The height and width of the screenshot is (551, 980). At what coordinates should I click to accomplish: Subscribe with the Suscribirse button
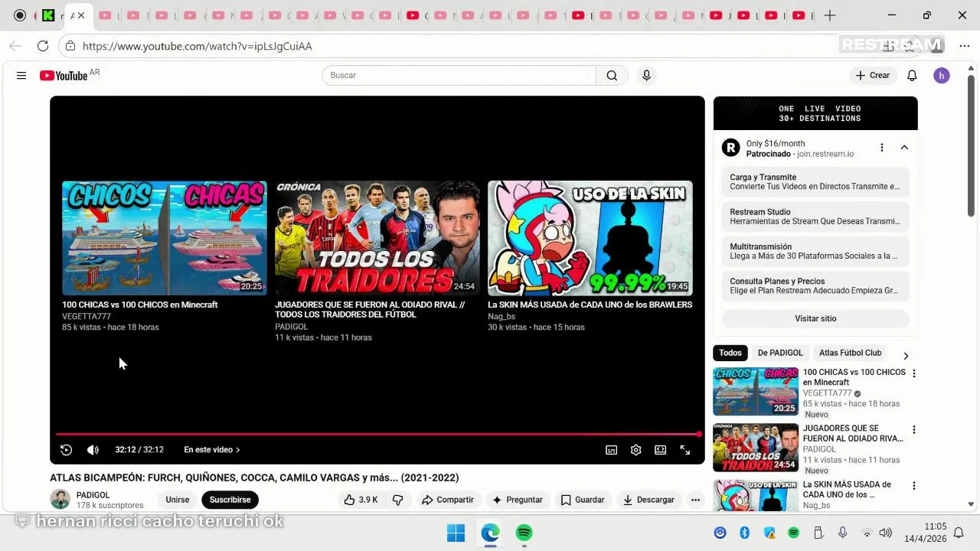tap(230, 500)
